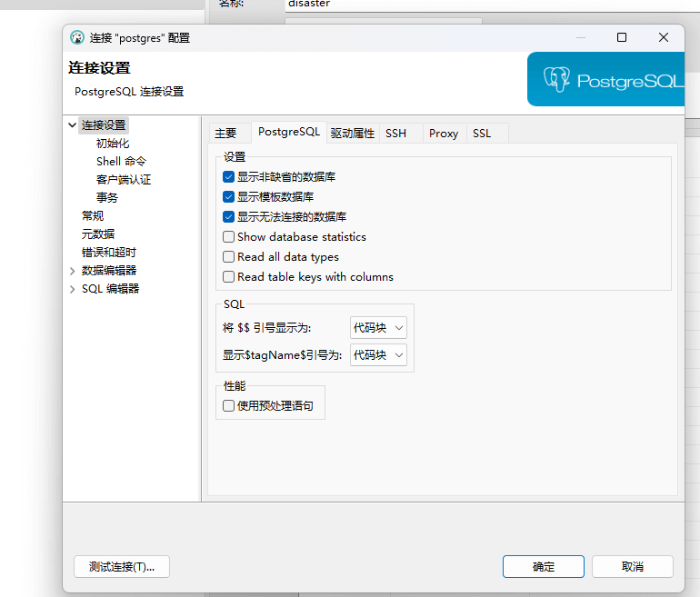Select 错误和超时 in the left tree
The image size is (700, 597).
click(109, 253)
